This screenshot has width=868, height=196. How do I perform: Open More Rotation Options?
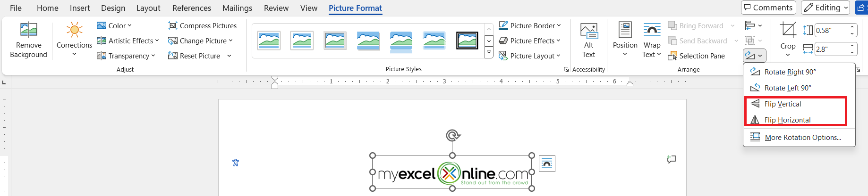[799, 137]
